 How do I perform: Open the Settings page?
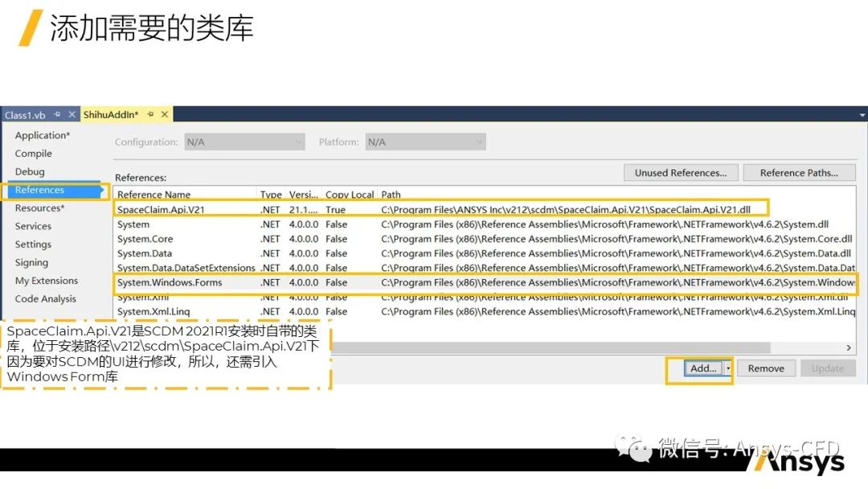[x=33, y=244]
